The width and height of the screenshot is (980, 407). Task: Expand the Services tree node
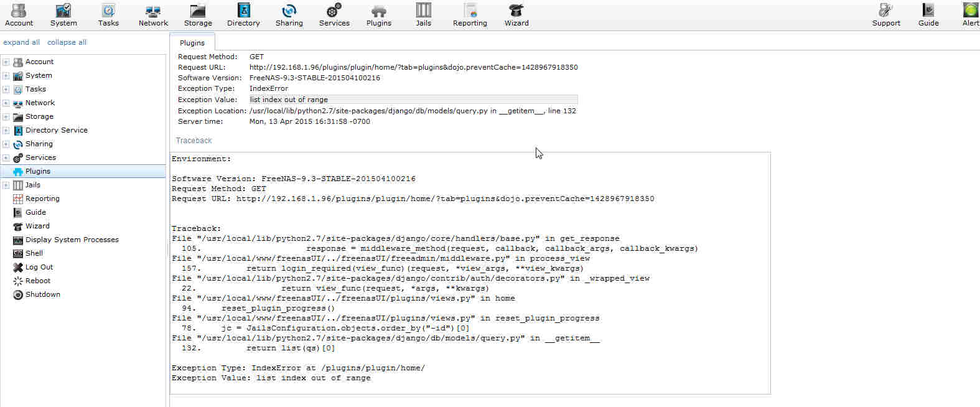[6, 158]
